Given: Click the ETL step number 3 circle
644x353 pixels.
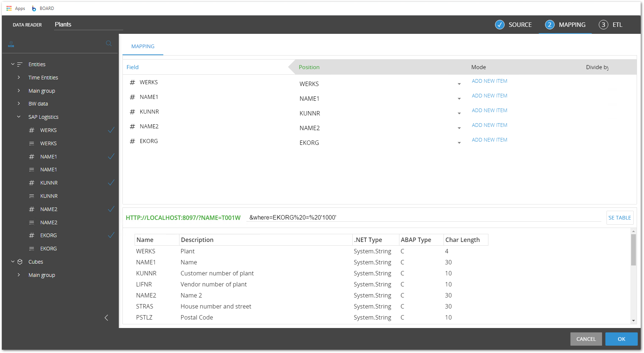Looking at the screenshot, I should coord(603,25).
